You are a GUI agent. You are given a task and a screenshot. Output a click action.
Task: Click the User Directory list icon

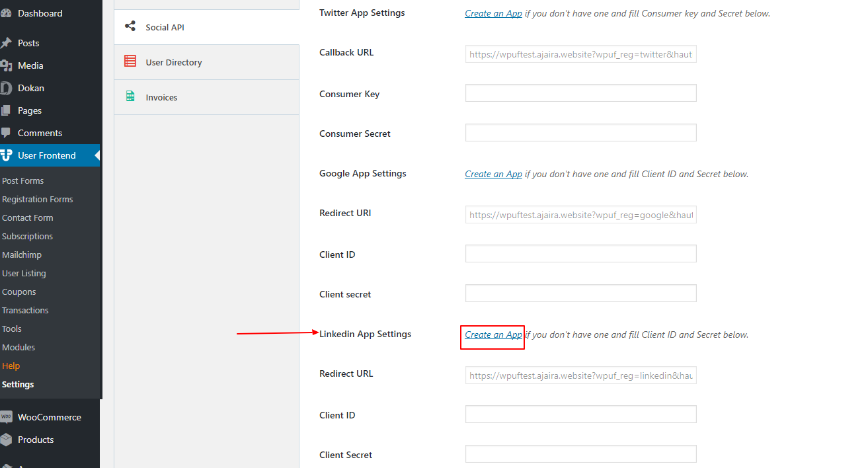130,61
